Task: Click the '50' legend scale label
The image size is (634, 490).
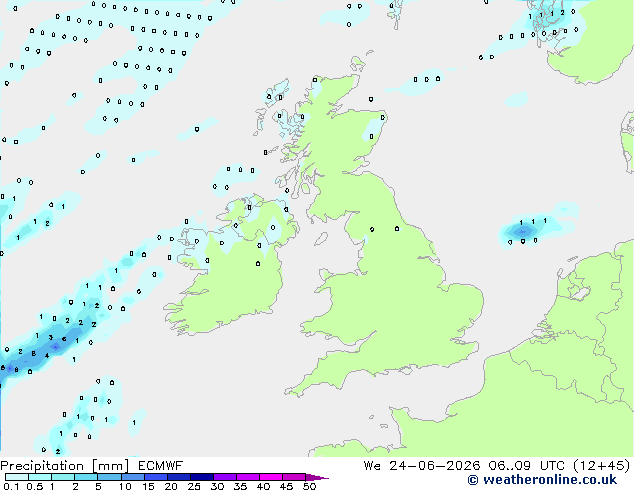Action: pyautogui.click(x=309, y=486)
